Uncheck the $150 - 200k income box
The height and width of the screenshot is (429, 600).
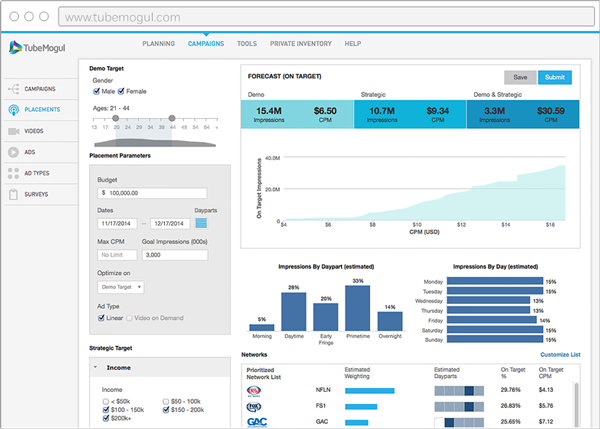point(166,410)
